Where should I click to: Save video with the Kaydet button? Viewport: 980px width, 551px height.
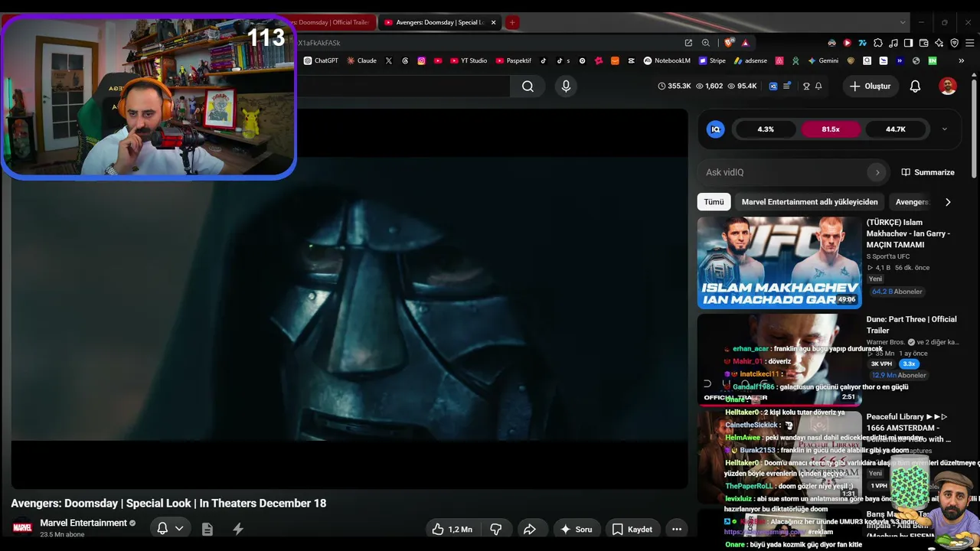coord(632,529)
